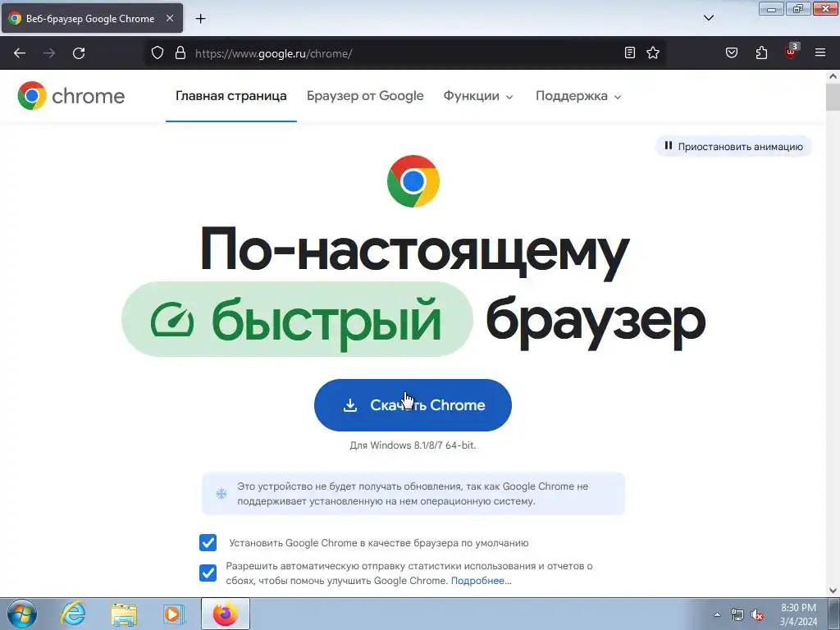Open Windows Explorer folder on taskbar
The width and height of the screenshot is (840, 630).
point(124,614)
